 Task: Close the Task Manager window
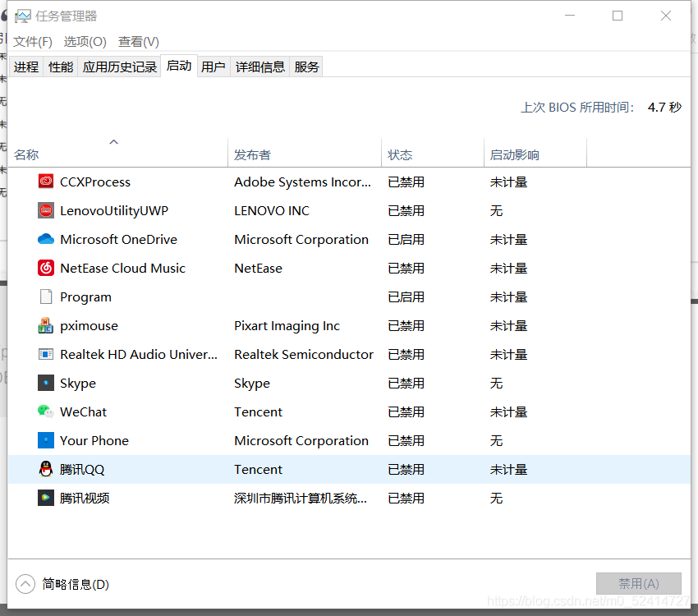666,16
